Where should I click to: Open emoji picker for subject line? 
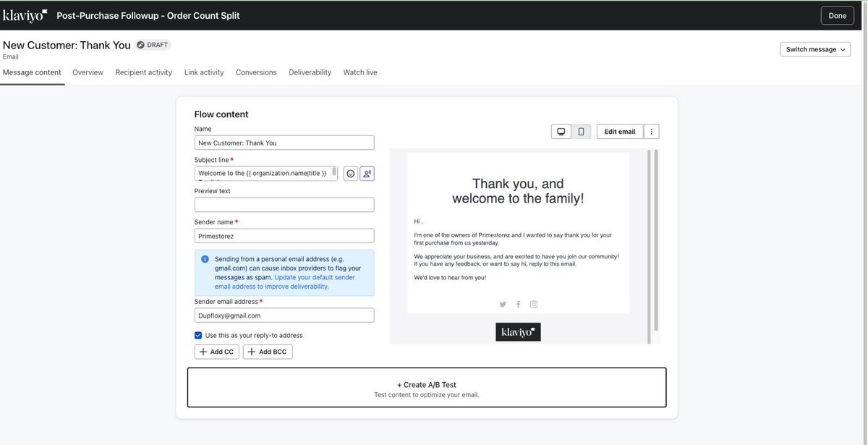(351, 174)
